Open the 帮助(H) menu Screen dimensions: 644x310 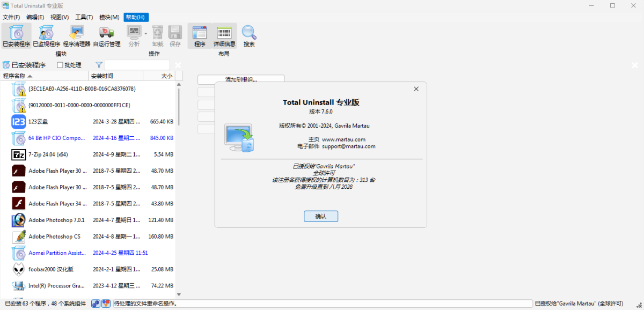[x=135, y=17]
